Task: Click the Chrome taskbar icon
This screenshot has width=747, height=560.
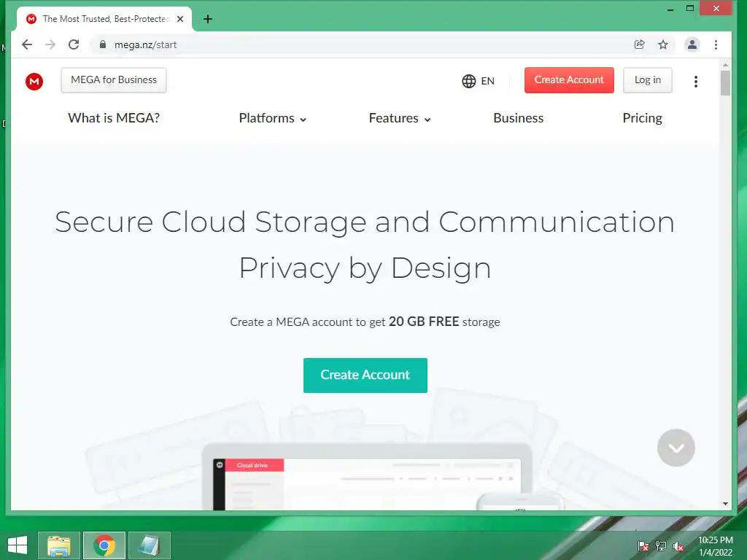Action: click(104, 545)
